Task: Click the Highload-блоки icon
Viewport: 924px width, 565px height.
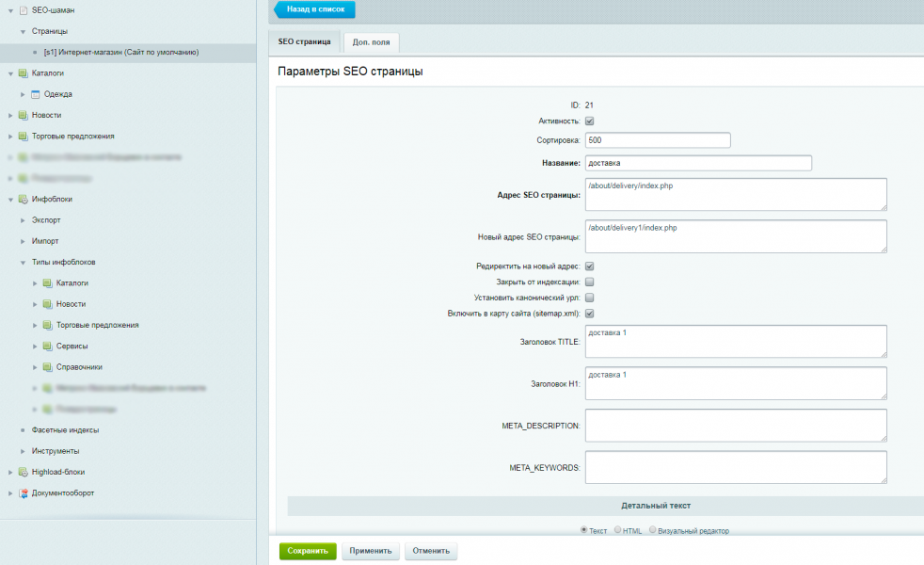Action: [x=24, y=472]
